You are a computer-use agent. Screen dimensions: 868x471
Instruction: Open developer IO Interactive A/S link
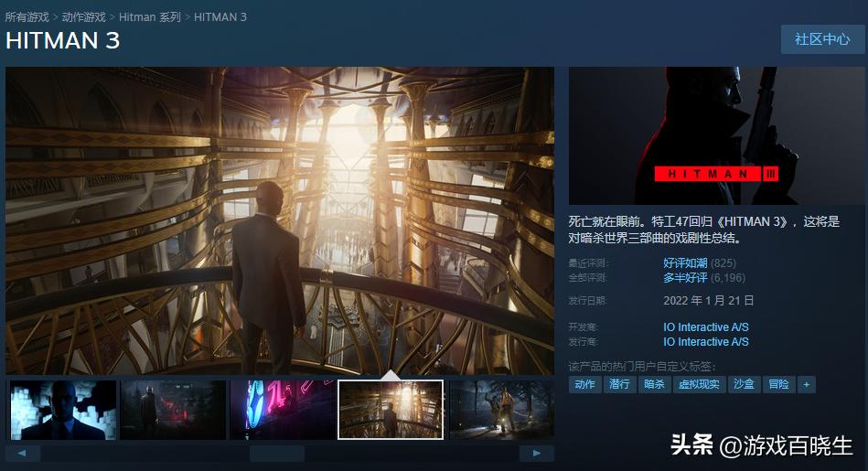coord(706,327)
